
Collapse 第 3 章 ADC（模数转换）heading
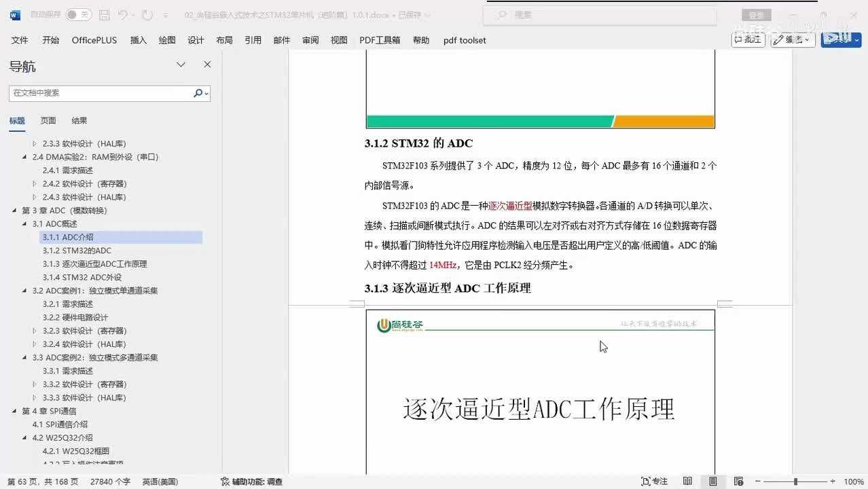(15, 211)
